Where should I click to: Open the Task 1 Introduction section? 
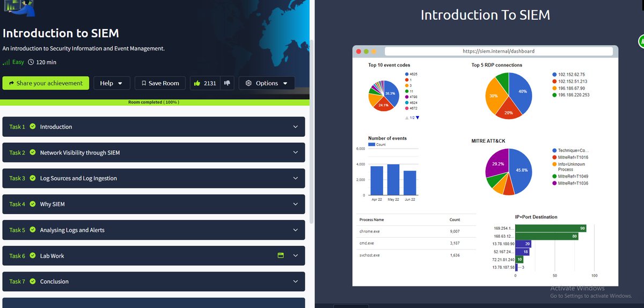pos(153,127)
